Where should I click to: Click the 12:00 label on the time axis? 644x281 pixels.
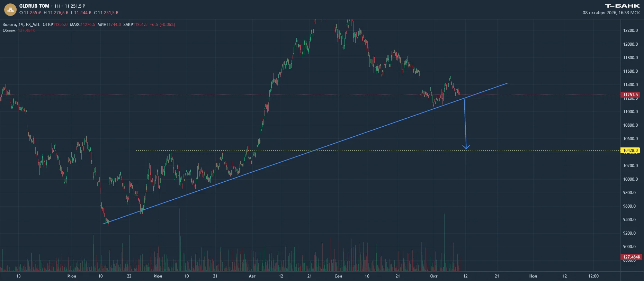[x=593, y=276]
